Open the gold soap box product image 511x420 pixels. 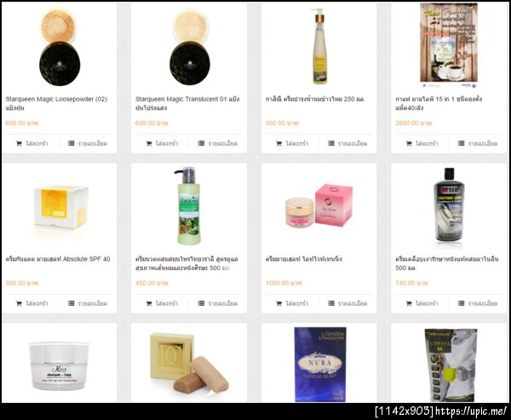(189, 363)
